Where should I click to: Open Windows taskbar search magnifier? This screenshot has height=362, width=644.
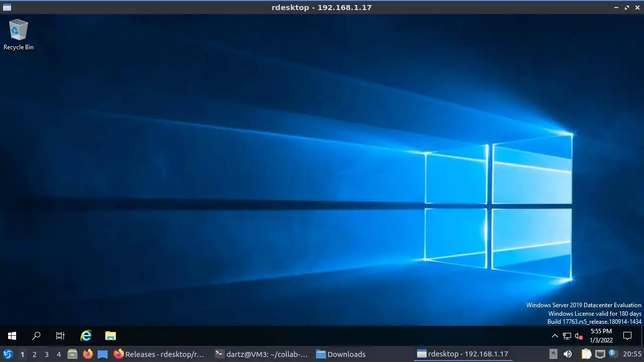click(36, 336)
